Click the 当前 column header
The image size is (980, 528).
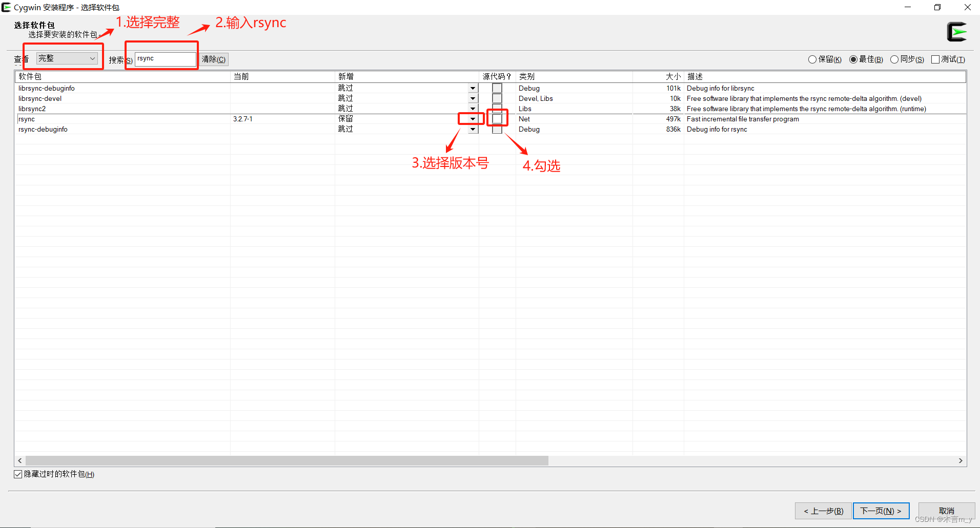[282, 77]
